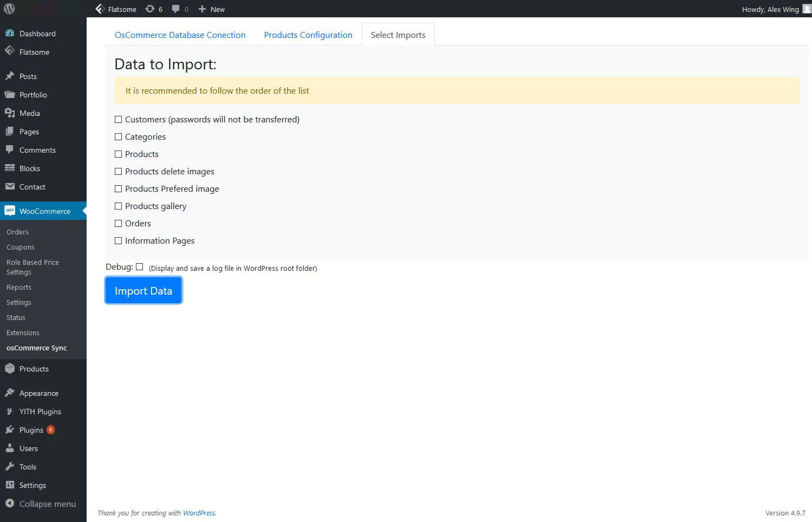Select the Select Imports tab
This screenshot has width=812, height=522.
pos(398,35)
